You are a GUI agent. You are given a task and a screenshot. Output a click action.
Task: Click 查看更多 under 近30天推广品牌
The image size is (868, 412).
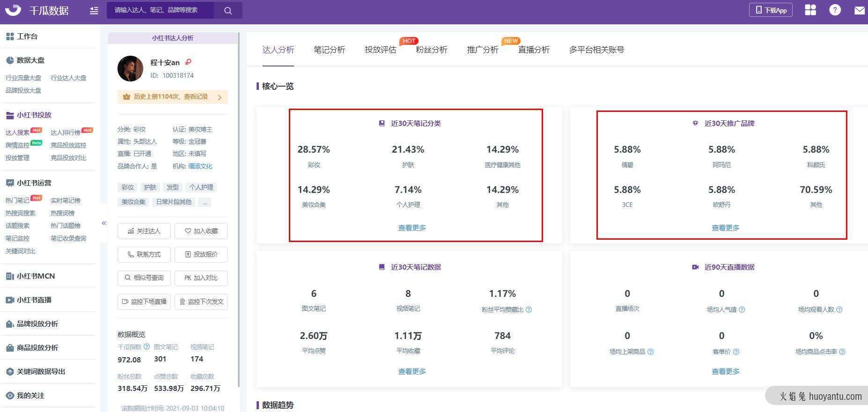tap(726, 228)
